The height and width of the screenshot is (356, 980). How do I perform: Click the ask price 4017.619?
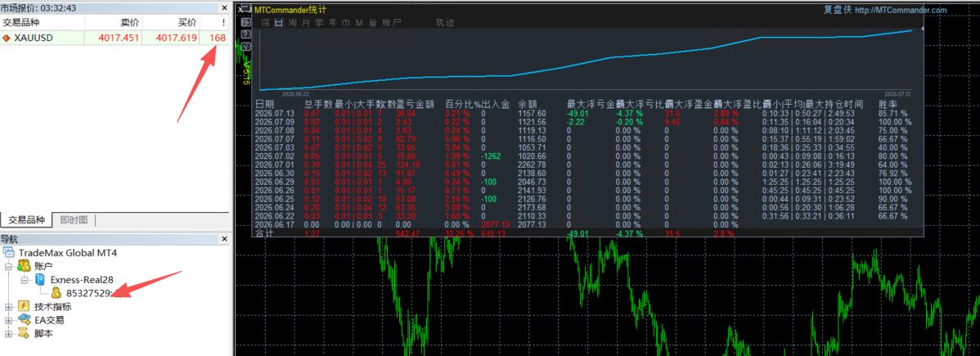(177, 38)
